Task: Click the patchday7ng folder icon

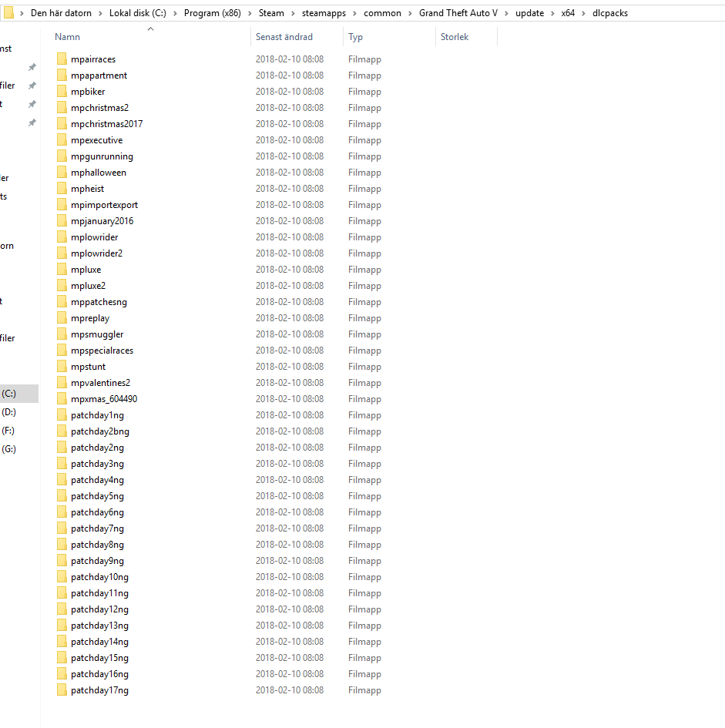Action: click(62, 528)
